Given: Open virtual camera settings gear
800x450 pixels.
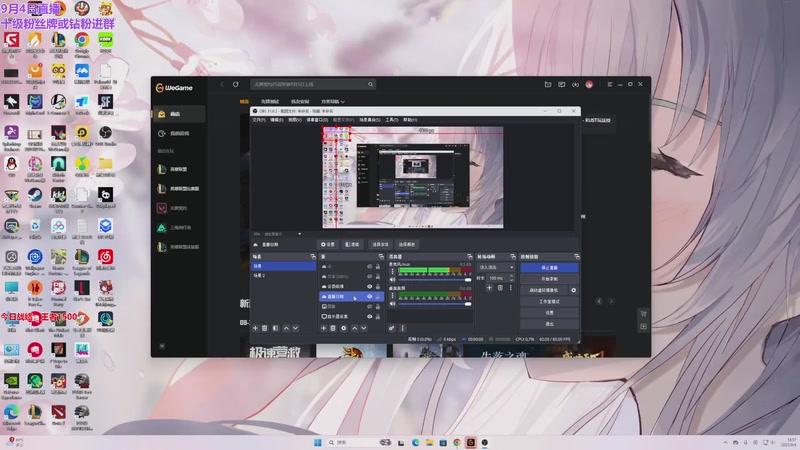Looking at the screenshot, I should (x=573, y=290).
